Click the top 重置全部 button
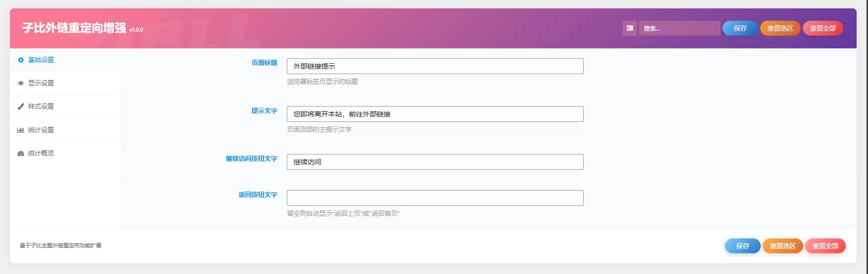The height and width of the screenshot is (274, 868). click(x=822, y=28)
